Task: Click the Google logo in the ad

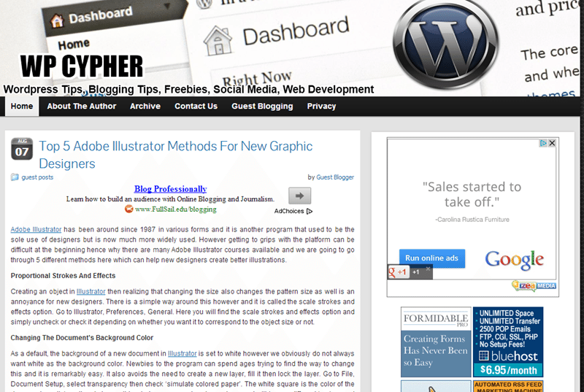Action: pyautogui.click(x=515, y=259)
